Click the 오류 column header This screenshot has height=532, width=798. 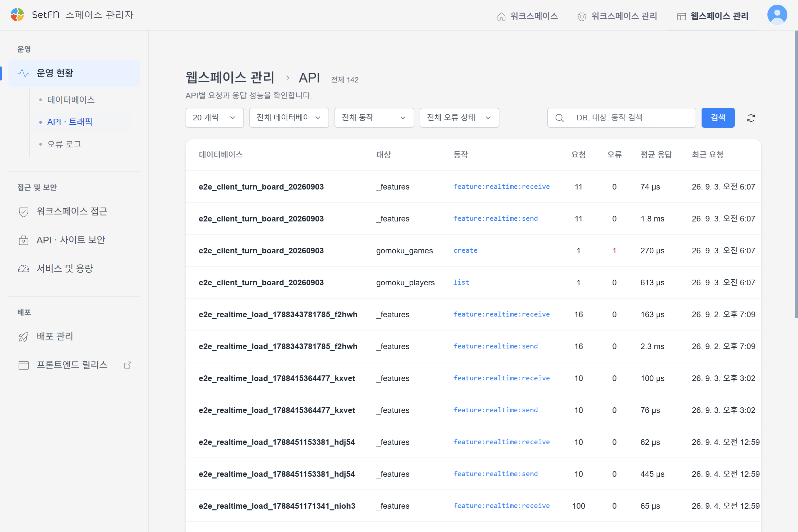[x=614, y=155]
